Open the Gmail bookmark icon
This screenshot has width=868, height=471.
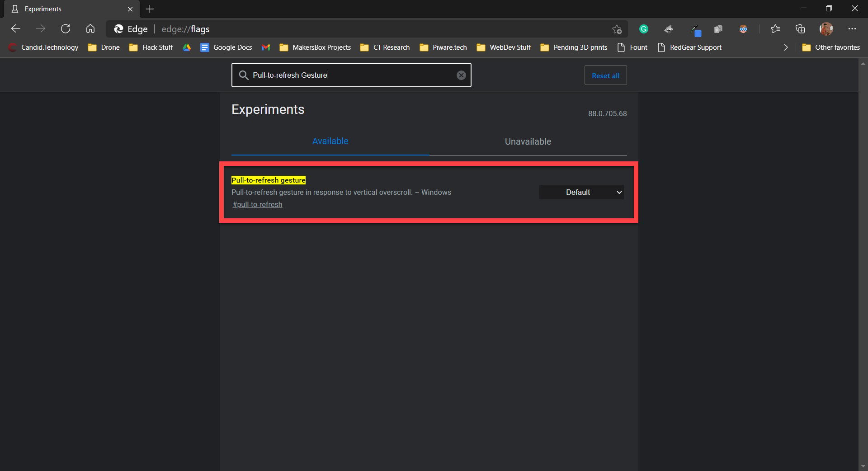coord(266,47)
